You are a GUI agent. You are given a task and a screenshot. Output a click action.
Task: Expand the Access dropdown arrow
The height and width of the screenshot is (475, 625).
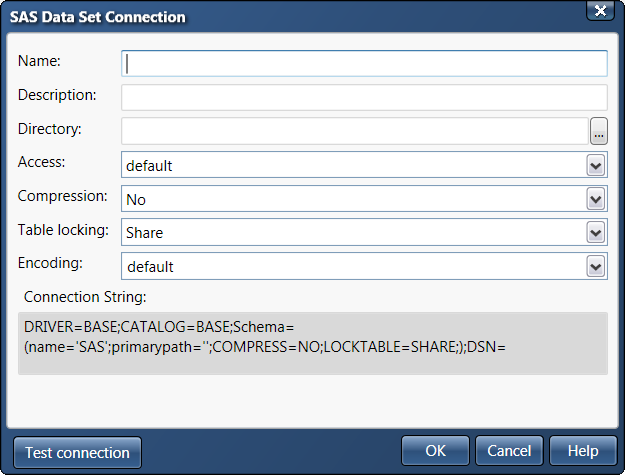[x=596, y=166]
